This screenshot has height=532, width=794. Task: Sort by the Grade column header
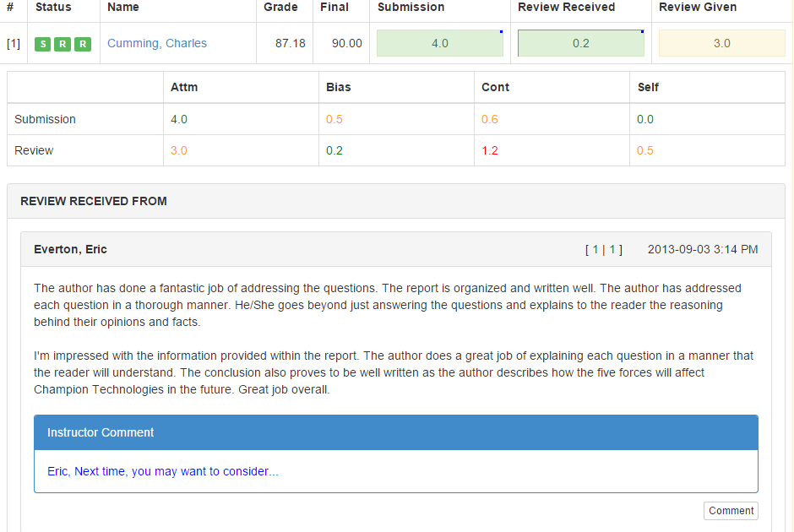(x=280, y=8)
